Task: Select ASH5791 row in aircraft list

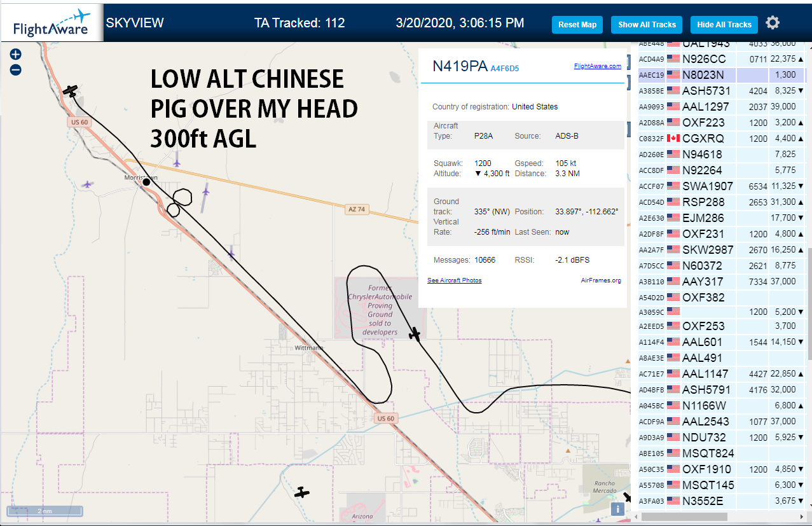Action: point(722,390)
